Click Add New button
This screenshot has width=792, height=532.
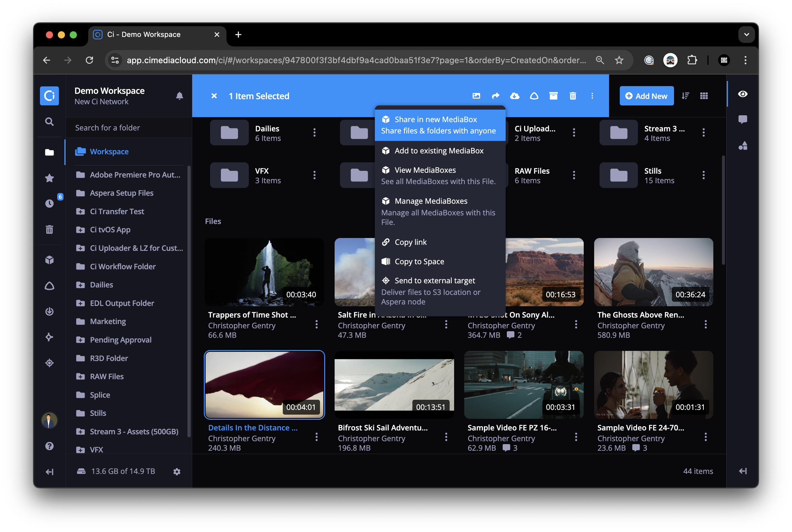(646, 96)
